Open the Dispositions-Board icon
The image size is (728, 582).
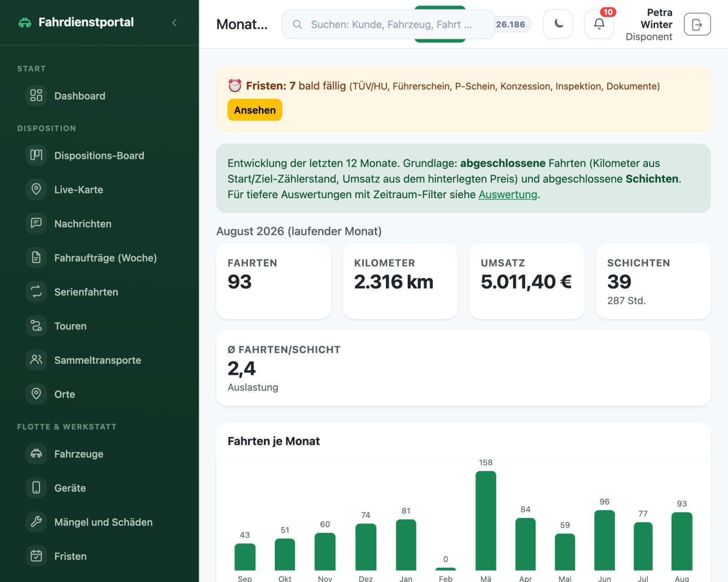(x=36, y=155)
